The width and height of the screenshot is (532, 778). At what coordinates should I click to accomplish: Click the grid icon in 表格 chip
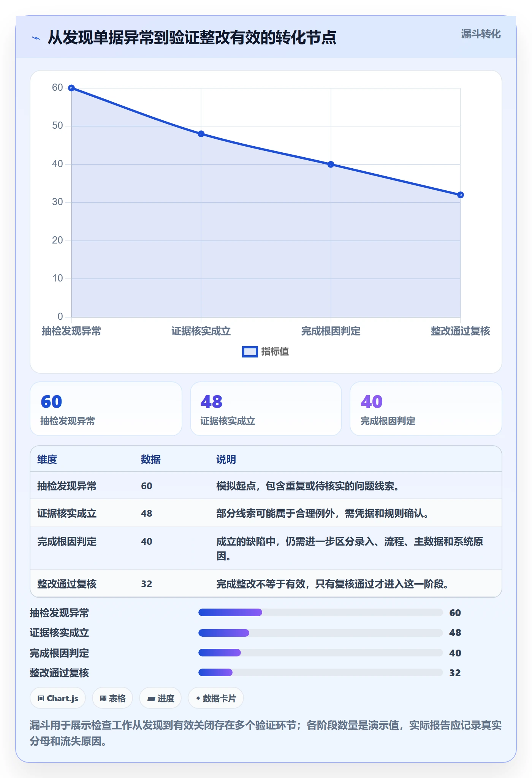click(x=103, y=699)
